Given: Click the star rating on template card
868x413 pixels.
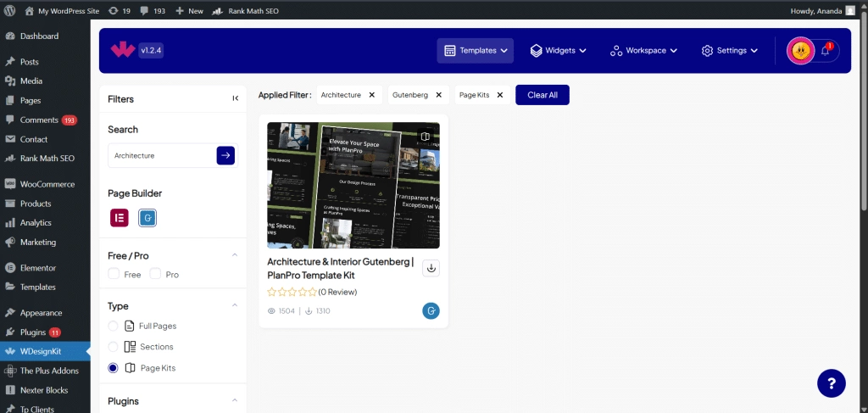Looking at the screenshot, I should click(x=292, y=292).
